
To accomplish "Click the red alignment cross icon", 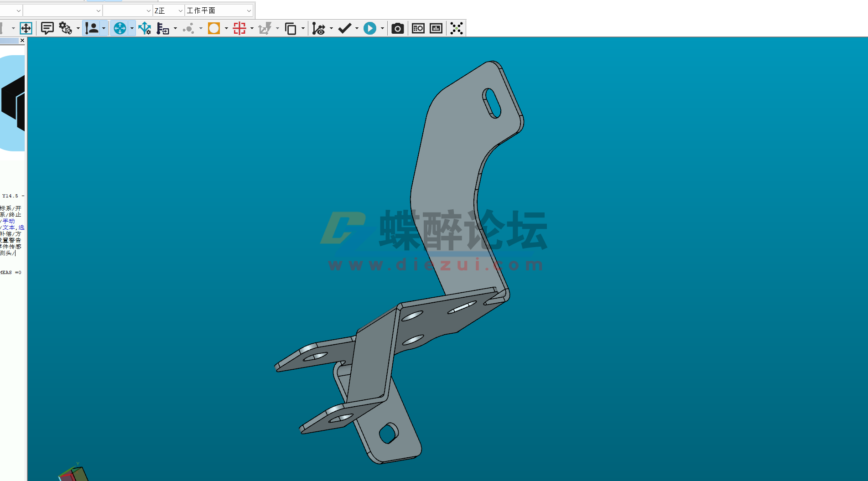I will (239, 28).
